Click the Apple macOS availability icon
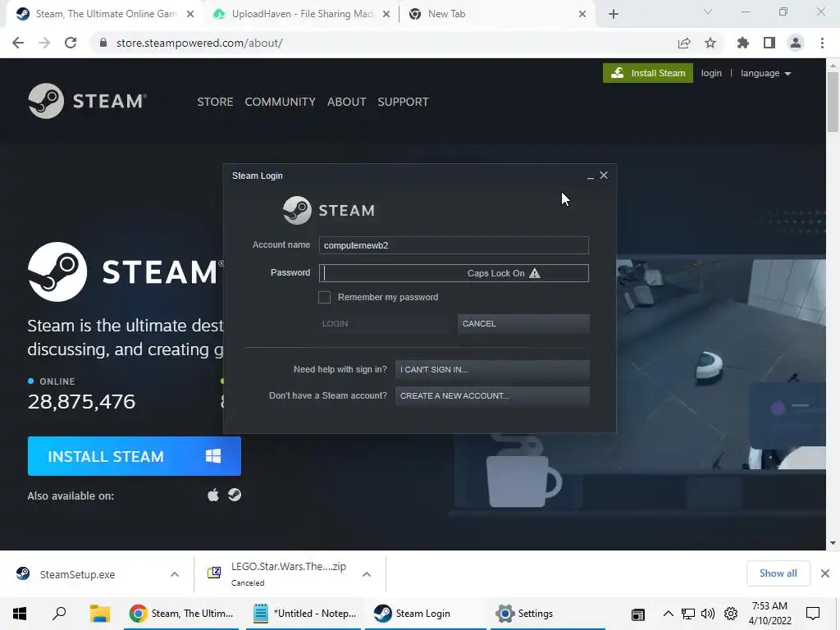 [x=213, y=495]
